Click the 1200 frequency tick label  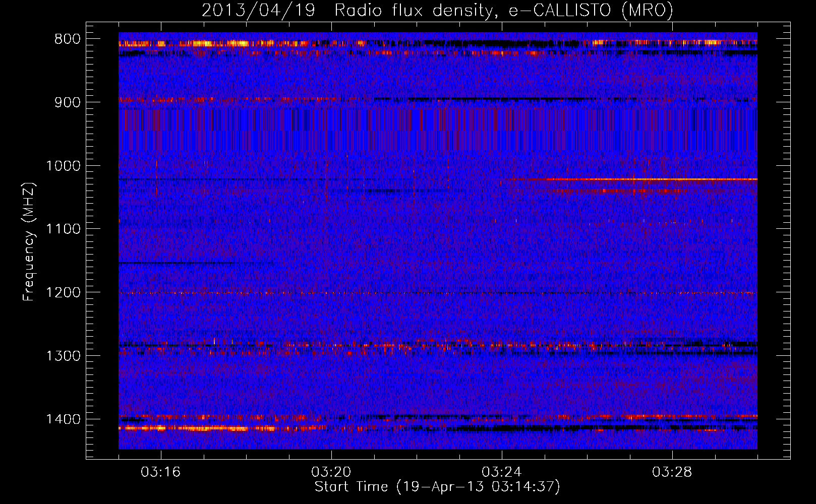click(x=63, y=292)
